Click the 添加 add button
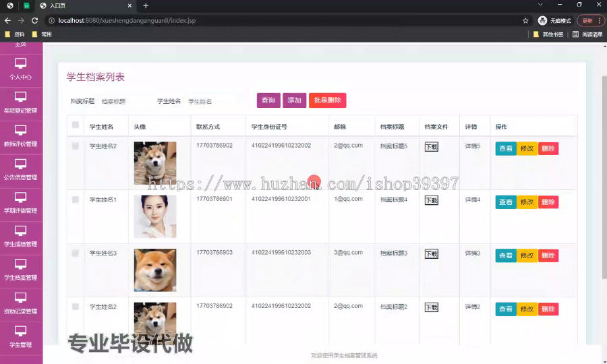The image size is (607, 364). tap(294, 100)
